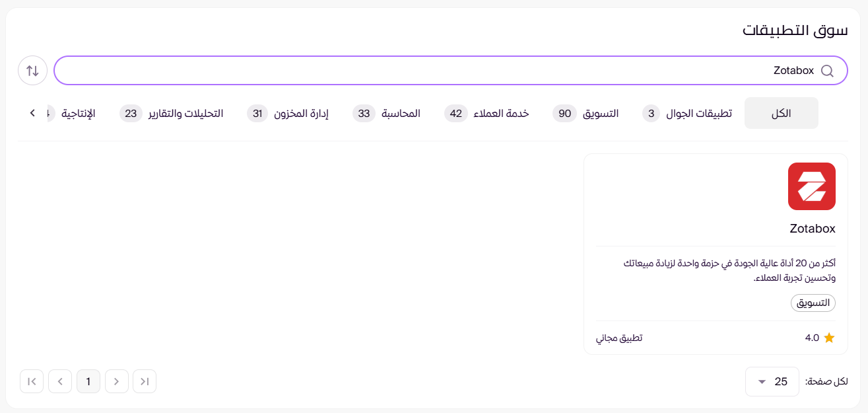868x413 pixels.
Task: Click inside the Zotabox search field
Action: click(x=726, y=70)
